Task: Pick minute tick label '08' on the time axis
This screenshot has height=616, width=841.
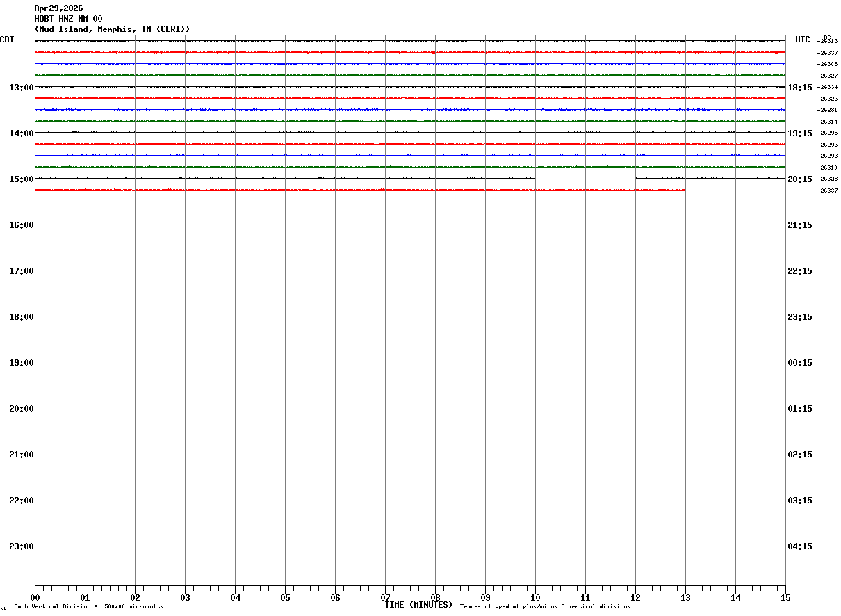Action: (435, 598)
